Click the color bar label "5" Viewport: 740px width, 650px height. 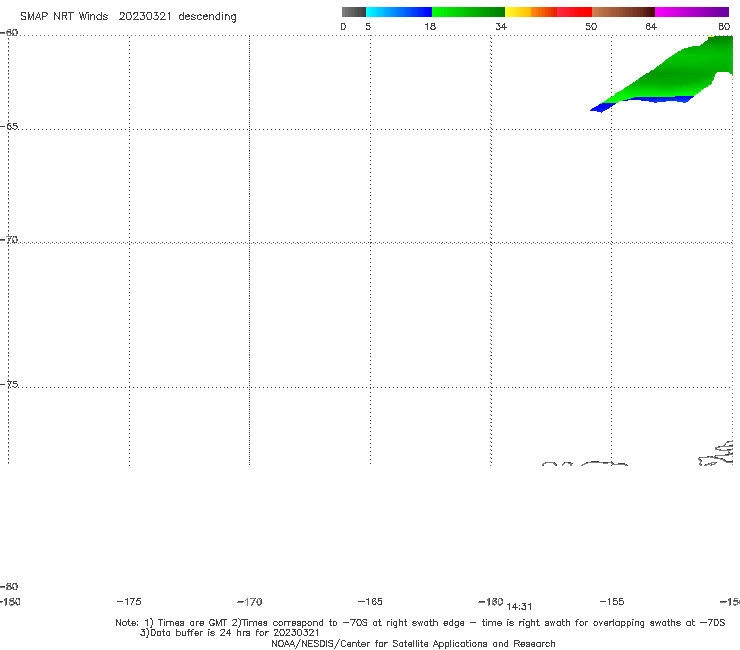(x=368, y=26)
